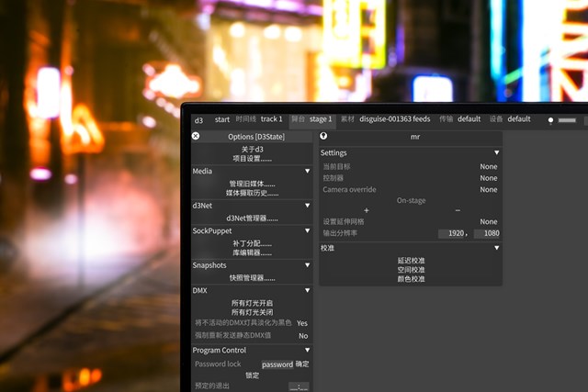Open 延迟校准 delay calibration

411,261
